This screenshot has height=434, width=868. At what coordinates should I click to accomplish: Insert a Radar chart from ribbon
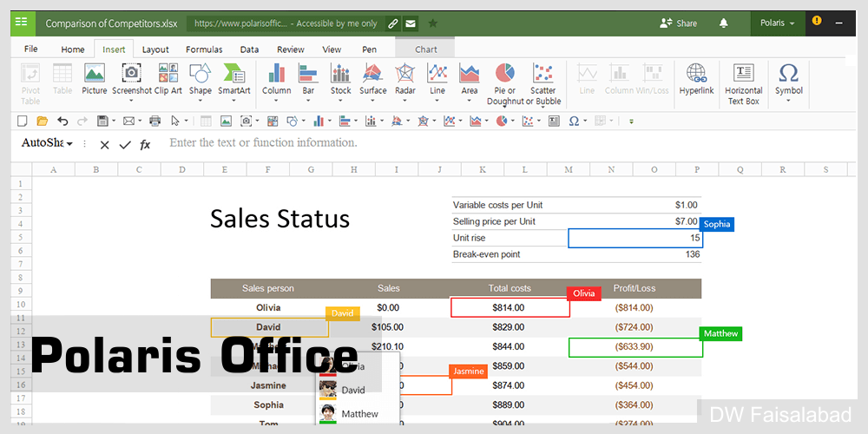pyautogui.click(x=405, y=82)
